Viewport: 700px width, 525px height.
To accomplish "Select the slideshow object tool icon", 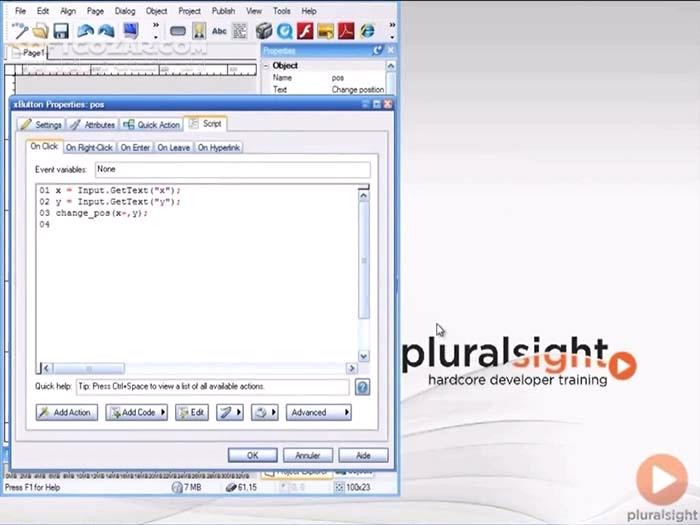I will tap(325, 31).
